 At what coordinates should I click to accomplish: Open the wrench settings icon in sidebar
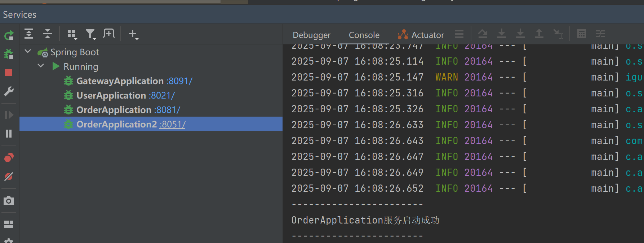(x=9, y=91)
